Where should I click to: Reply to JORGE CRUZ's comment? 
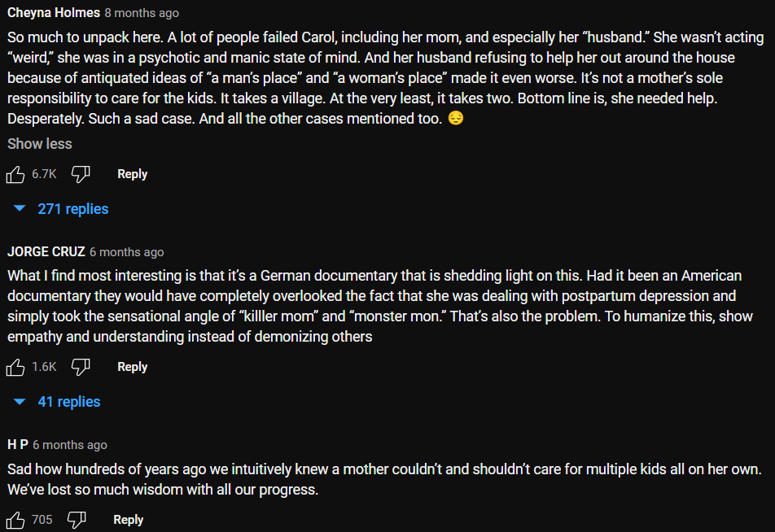pyautogui.click(x=132, y=367)
